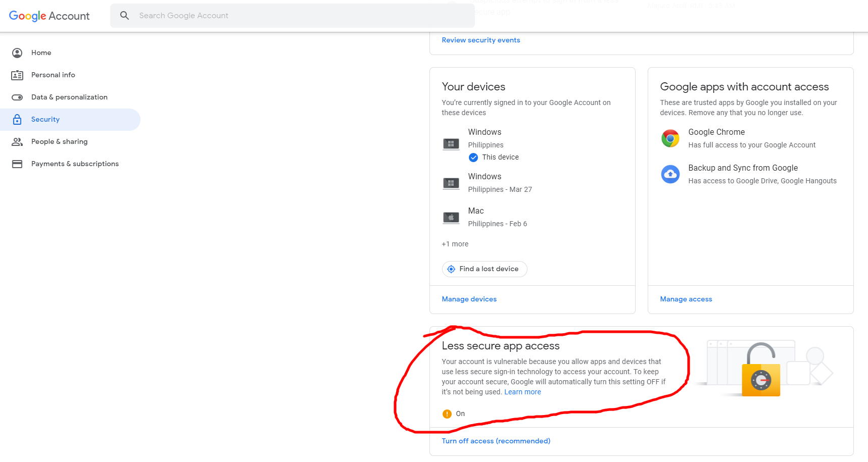
Task: Open the Manage devices link
Action: (x=469, y=299)
